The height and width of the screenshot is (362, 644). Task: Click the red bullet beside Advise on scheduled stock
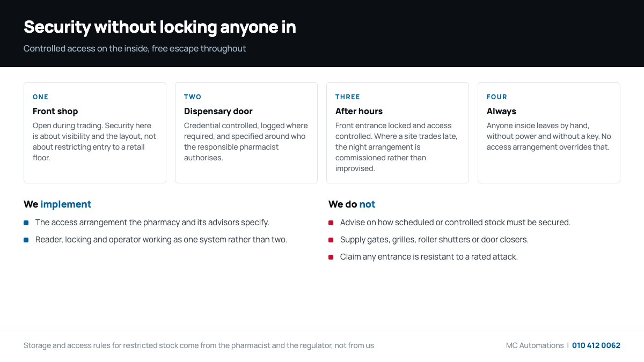pyautogui.click(x=331, y=223)
